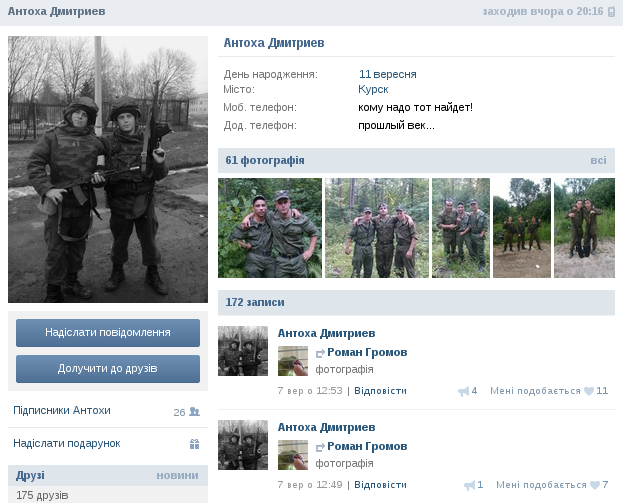Open first photo thumbnail of two soldiers

tap(270, 228)
